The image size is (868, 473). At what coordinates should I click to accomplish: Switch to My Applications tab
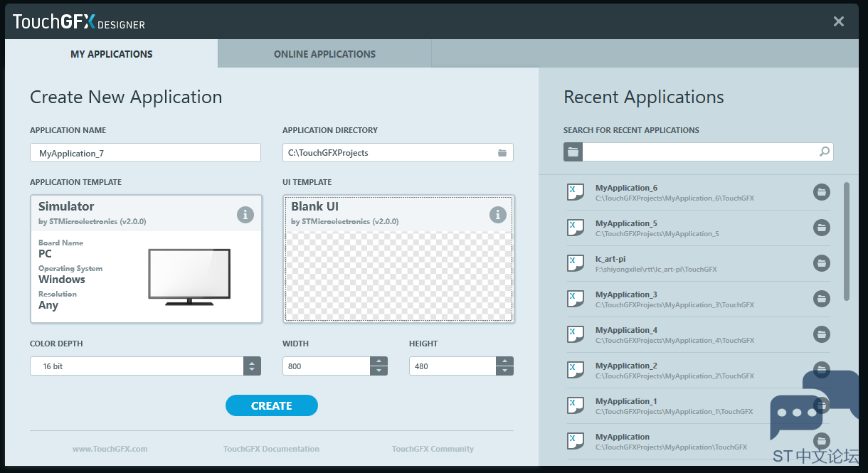[112, 54]
